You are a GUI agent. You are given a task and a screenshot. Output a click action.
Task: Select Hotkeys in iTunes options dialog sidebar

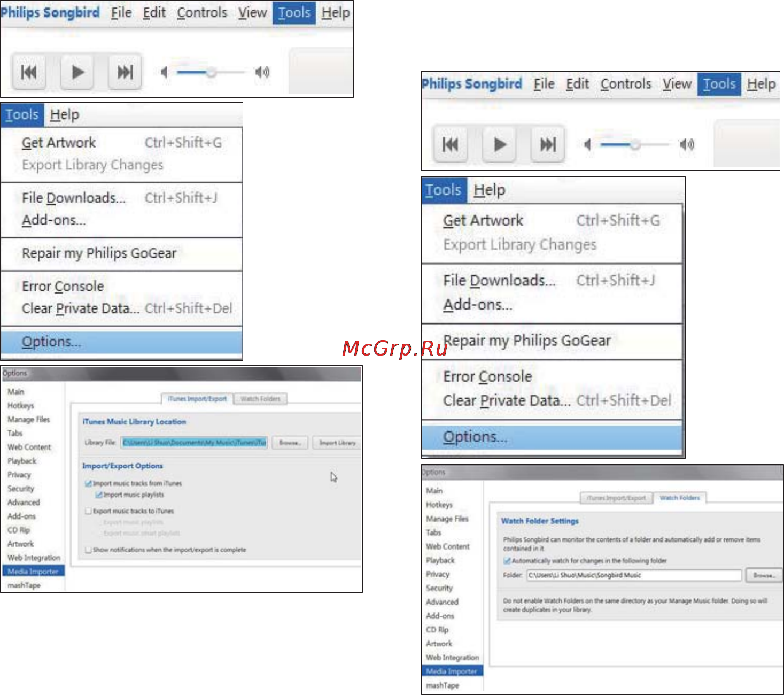21,406
